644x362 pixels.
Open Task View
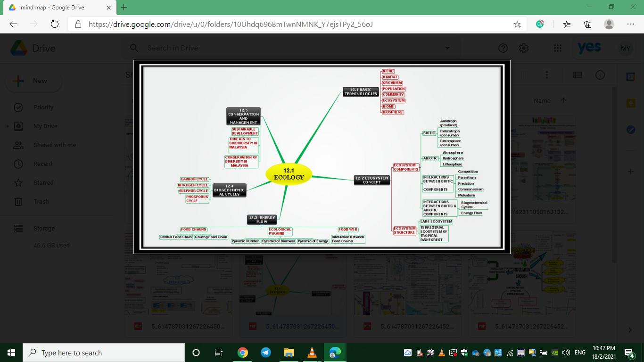pyautogui.click(x=219, y=353)
